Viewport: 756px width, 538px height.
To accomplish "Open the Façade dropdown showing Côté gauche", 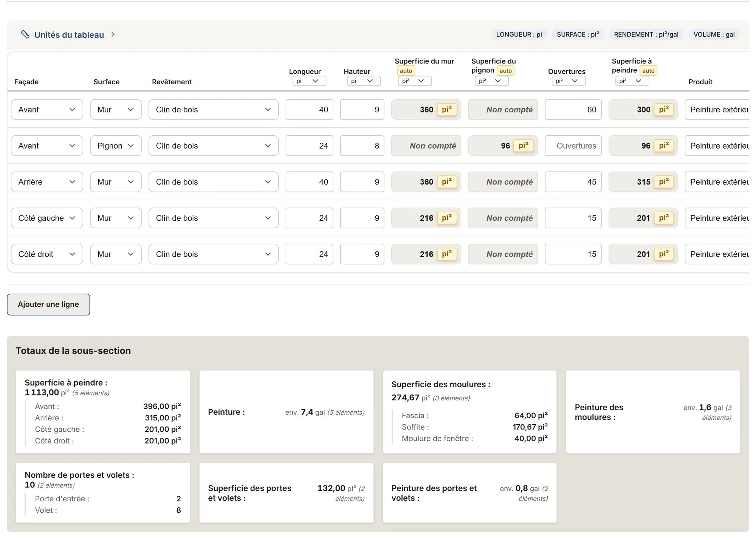I will pos(47,218).
